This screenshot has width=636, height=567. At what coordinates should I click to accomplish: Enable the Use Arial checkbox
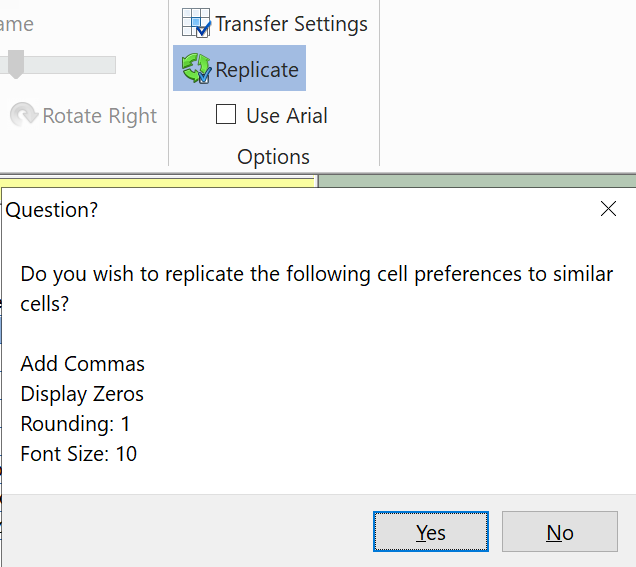[x=226, y=115]
